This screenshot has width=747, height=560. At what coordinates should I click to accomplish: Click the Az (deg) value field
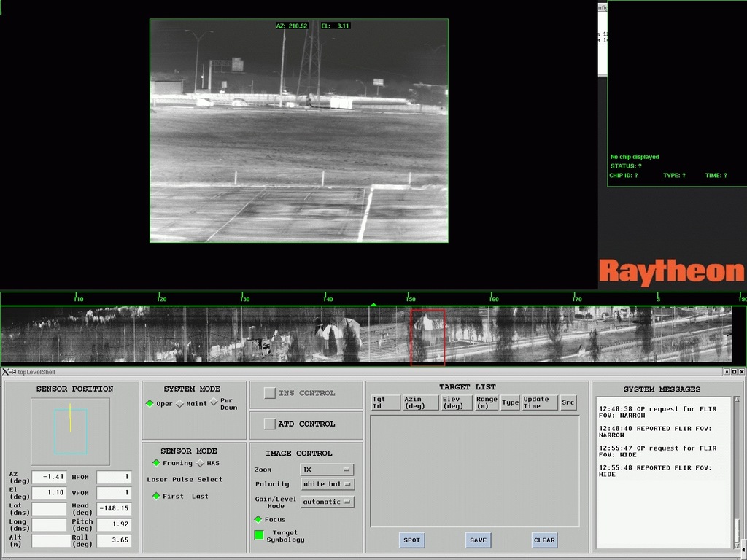click(50, 477)
